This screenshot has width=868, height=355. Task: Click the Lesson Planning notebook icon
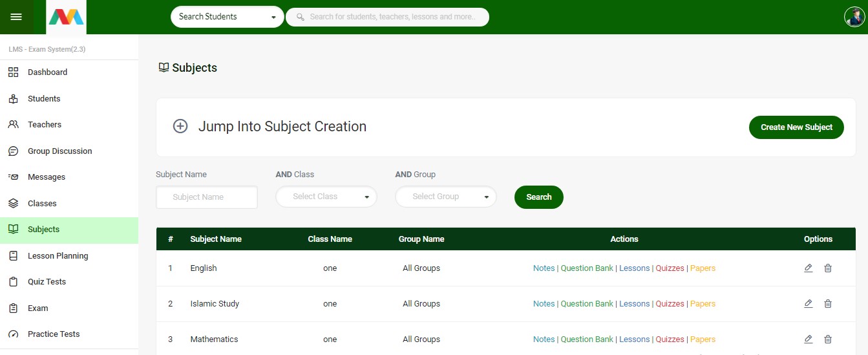[13, 256]
